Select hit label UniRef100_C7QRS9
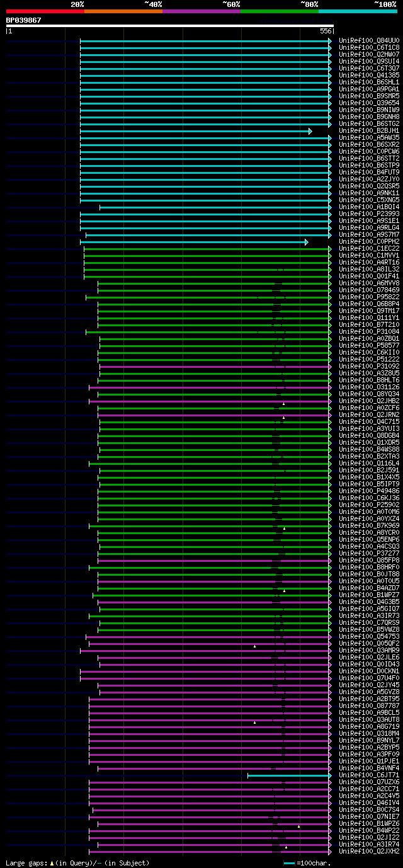 point(369,622)
